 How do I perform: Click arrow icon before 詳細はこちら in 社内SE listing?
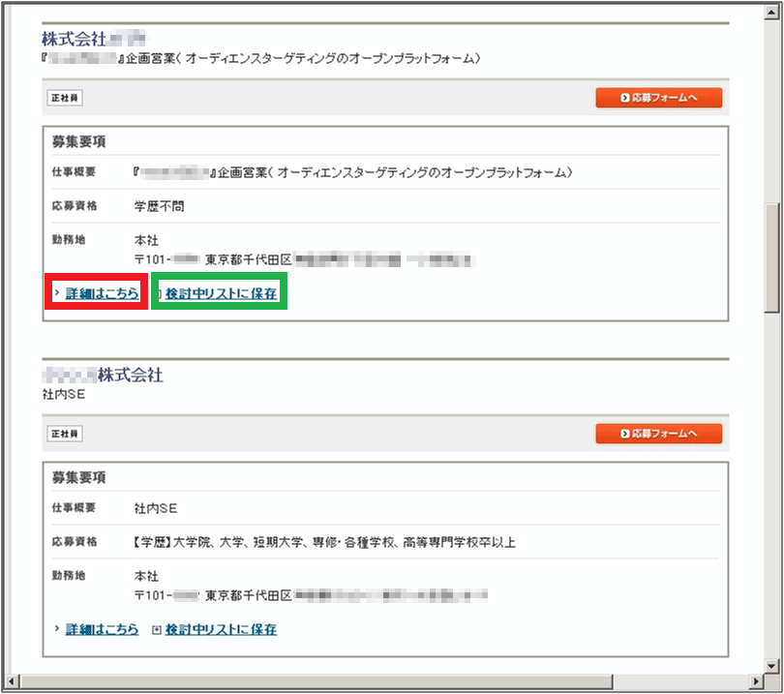[56, 629]
